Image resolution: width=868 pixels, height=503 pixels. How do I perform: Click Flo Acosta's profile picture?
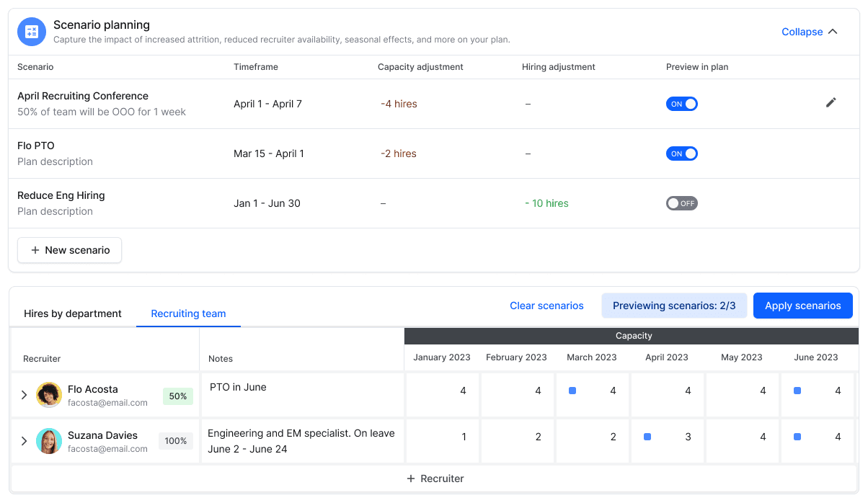[48, 394]
